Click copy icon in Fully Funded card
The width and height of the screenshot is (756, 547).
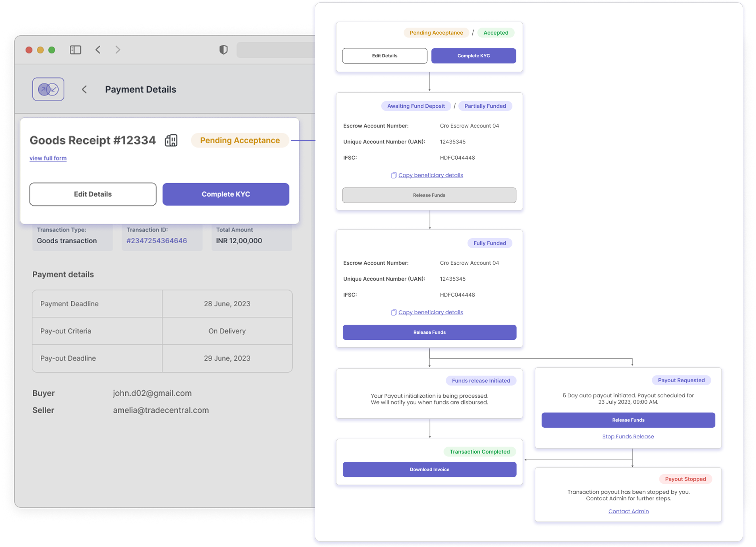click(x=394, y=312)
